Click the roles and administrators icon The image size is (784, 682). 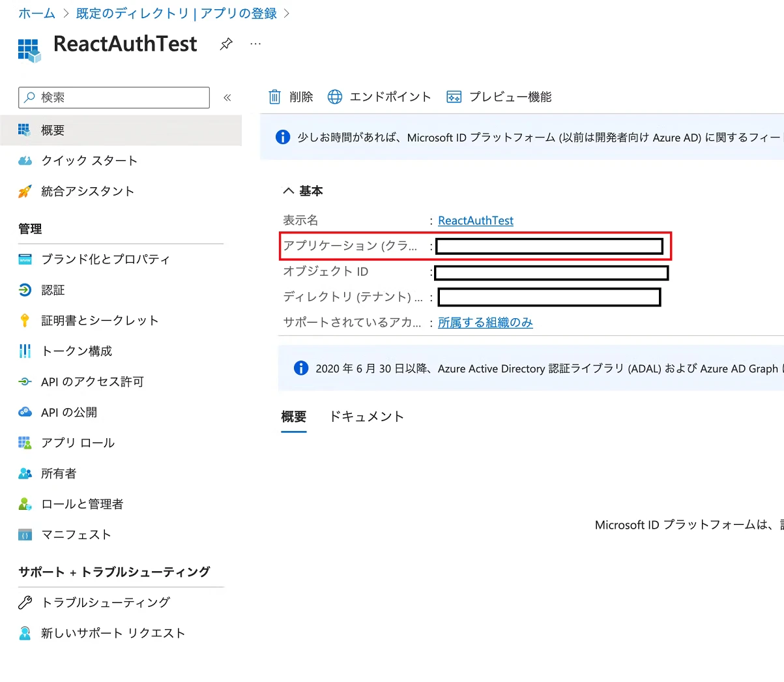(25, 504)
